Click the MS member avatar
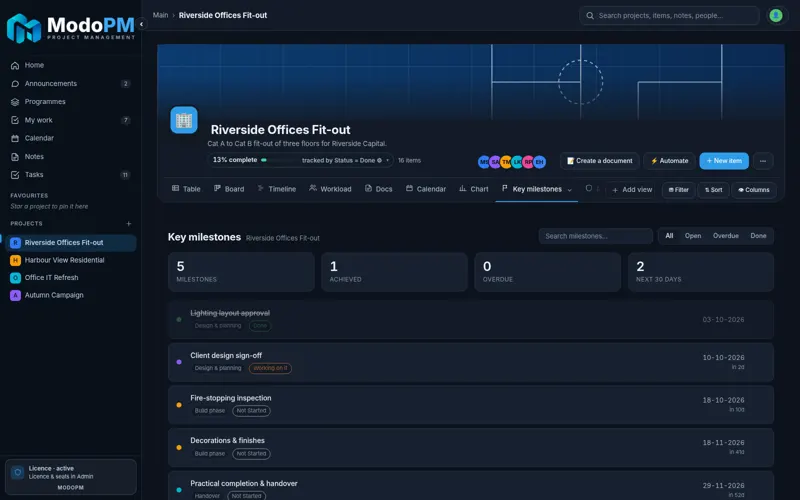 pyautogui.click(x=484, y=162)
